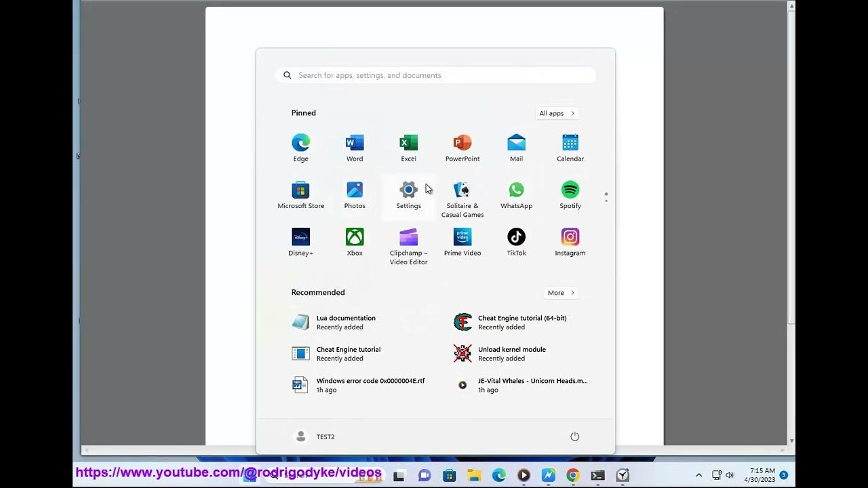Show hidden system tray icons
The width and height of the screenshot is (868, 488).
pos(698,475)
